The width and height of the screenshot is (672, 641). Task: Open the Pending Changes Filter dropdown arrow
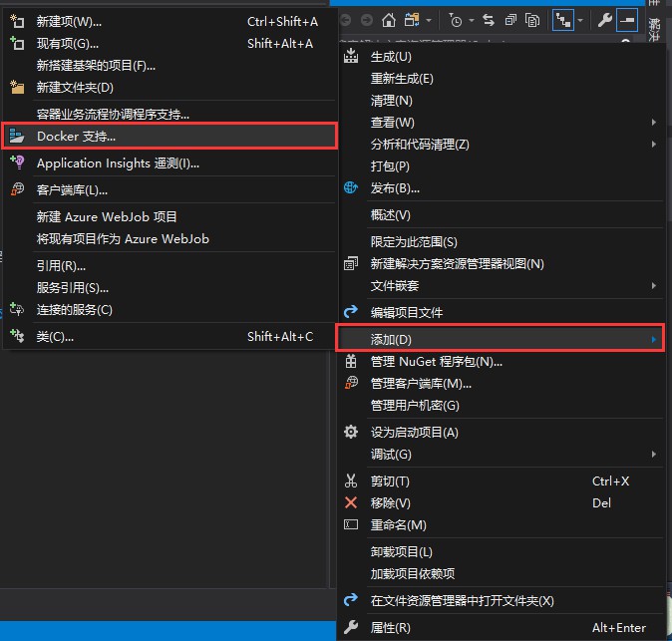pyautogui.click(x=472, y=20)
